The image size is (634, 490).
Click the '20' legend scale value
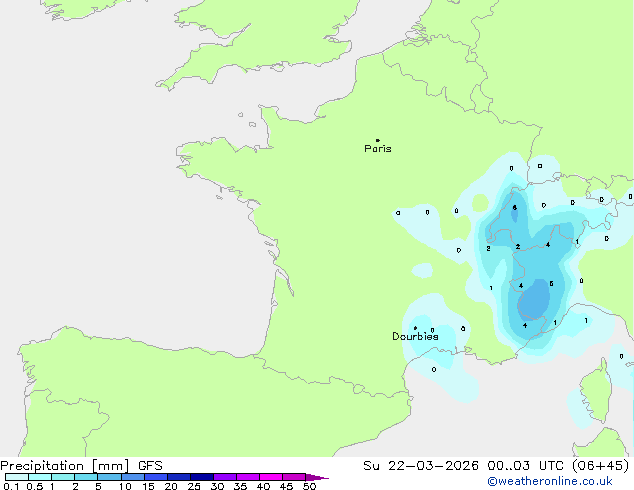[171, 486]
